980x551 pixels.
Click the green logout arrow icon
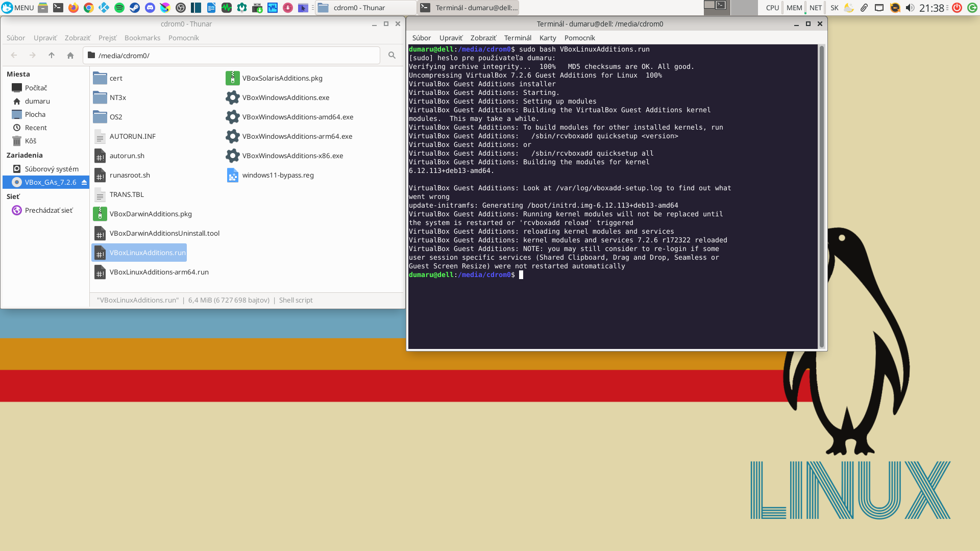tap(972, 8)
